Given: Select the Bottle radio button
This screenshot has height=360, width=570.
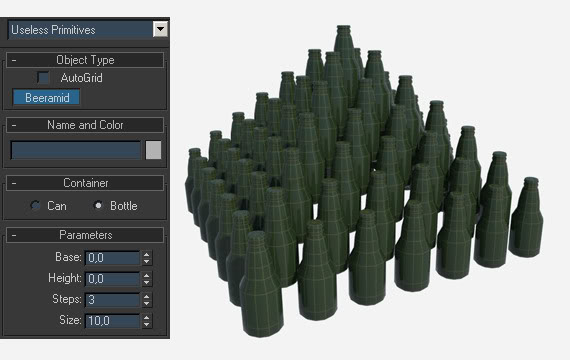Looking at the screenshot, I should 98,205.
